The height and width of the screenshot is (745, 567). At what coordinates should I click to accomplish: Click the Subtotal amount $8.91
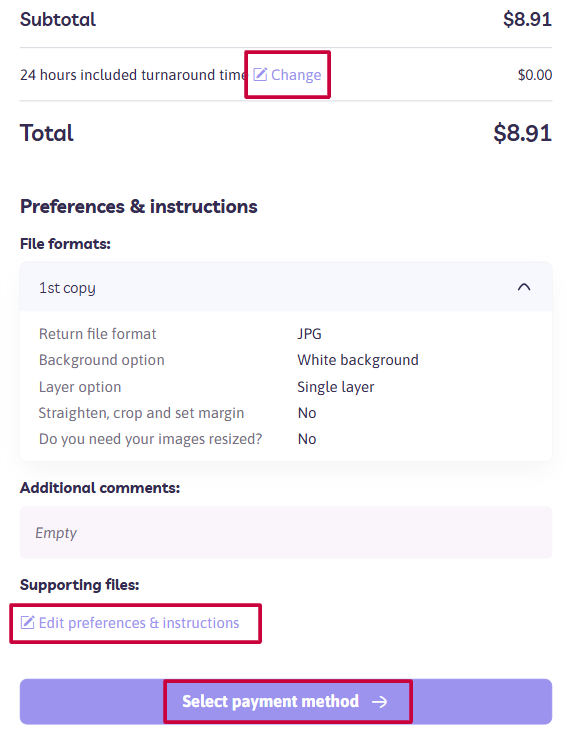tap(527, 19)
